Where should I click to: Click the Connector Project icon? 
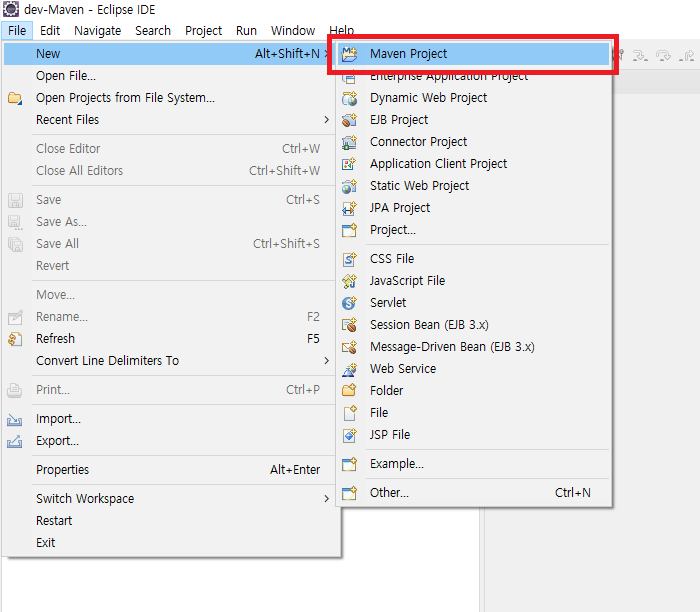point(349,142)
